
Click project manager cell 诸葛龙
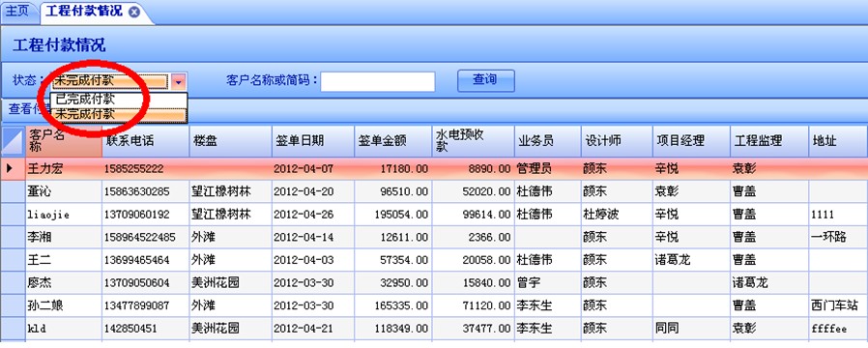(690, 260)
